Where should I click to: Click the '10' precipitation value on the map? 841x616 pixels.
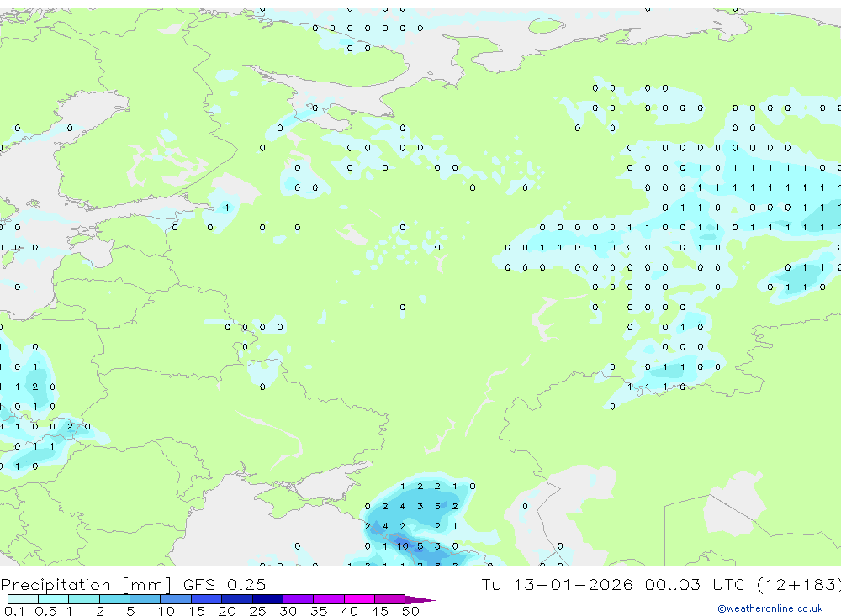[x=403, y=546]
